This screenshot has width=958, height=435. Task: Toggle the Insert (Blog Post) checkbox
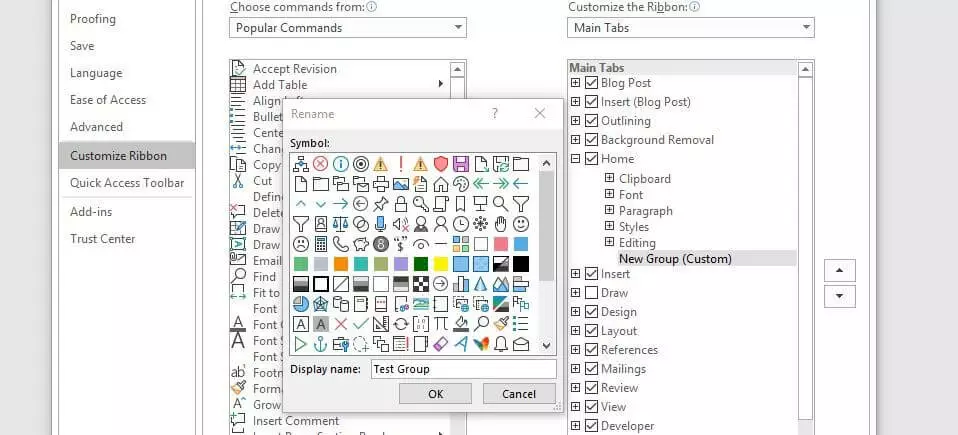(591, 102)
